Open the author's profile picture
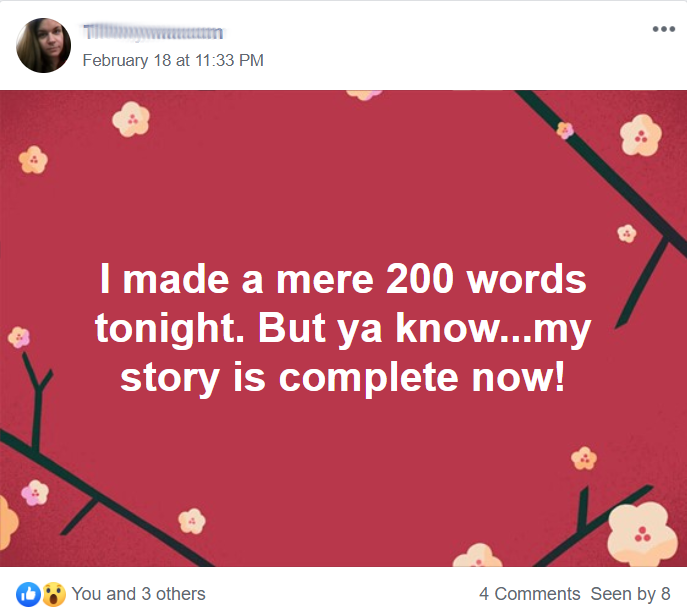Viewport: 687px width, 612px height. pyautogui.click(x=44, y=46)
